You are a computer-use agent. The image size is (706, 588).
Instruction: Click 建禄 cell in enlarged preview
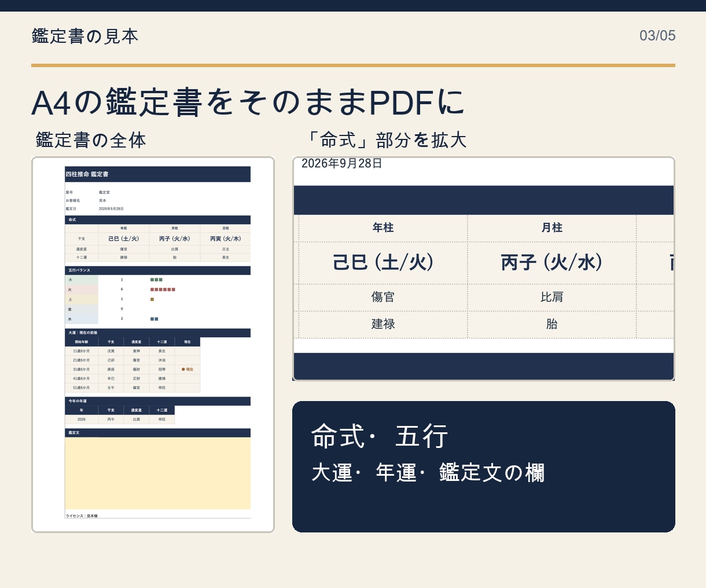(x=383, y=324)
